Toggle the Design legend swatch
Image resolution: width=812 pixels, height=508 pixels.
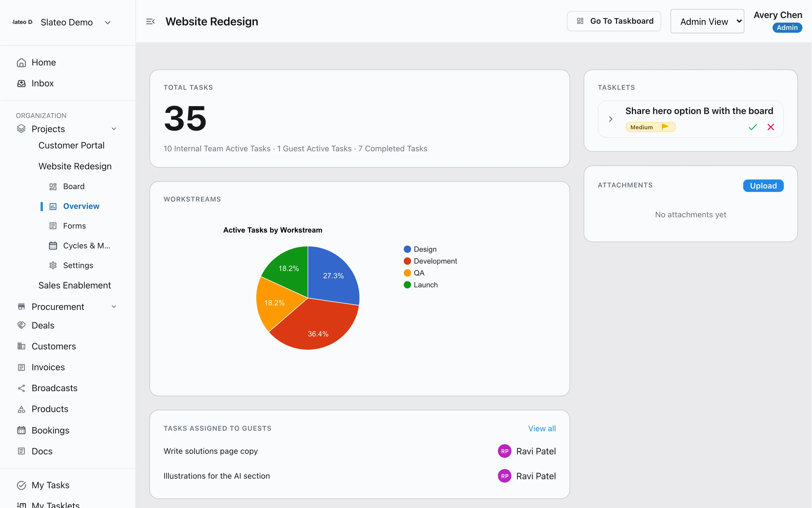click(407, 249)
